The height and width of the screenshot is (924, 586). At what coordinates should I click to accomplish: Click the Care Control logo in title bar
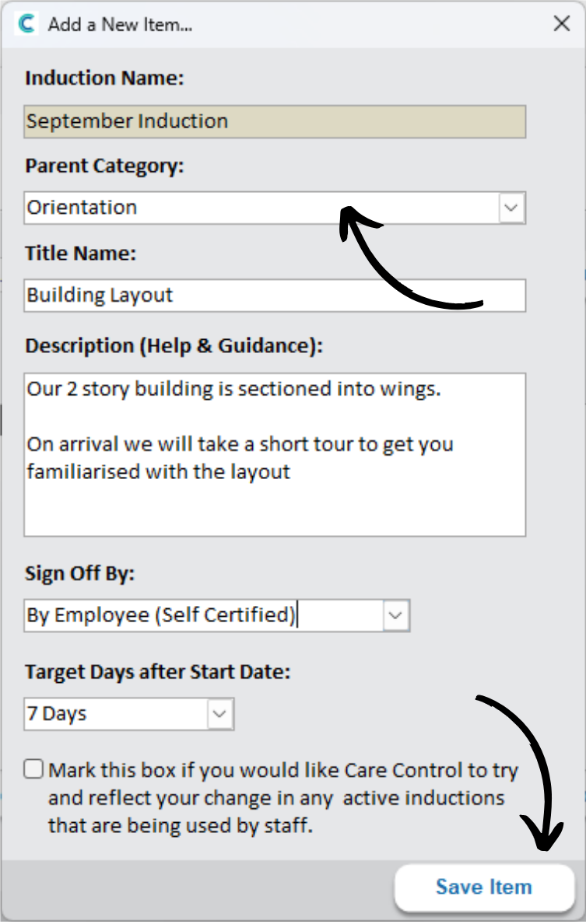tap(26, 24)
